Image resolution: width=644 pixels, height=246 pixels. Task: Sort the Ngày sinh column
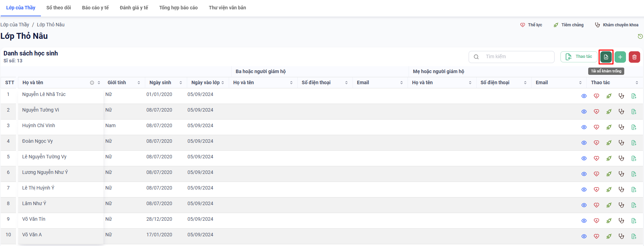[x=181, y=83]
